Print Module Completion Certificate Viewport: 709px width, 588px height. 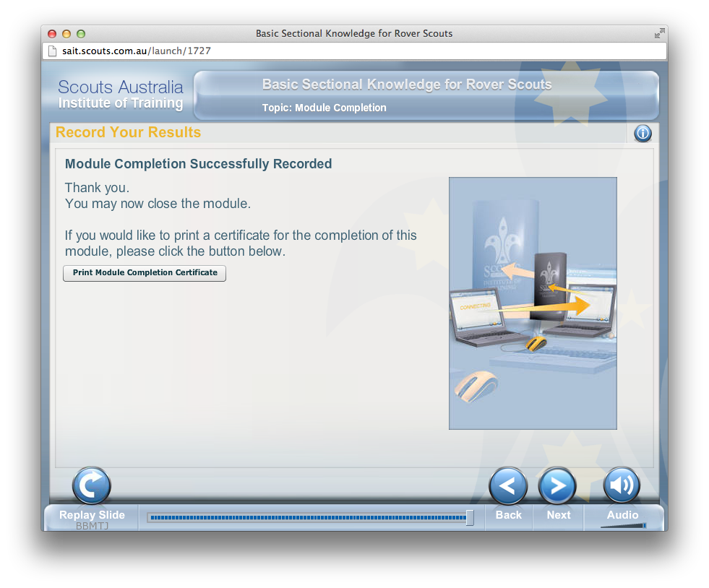click(x=145, y=273)
